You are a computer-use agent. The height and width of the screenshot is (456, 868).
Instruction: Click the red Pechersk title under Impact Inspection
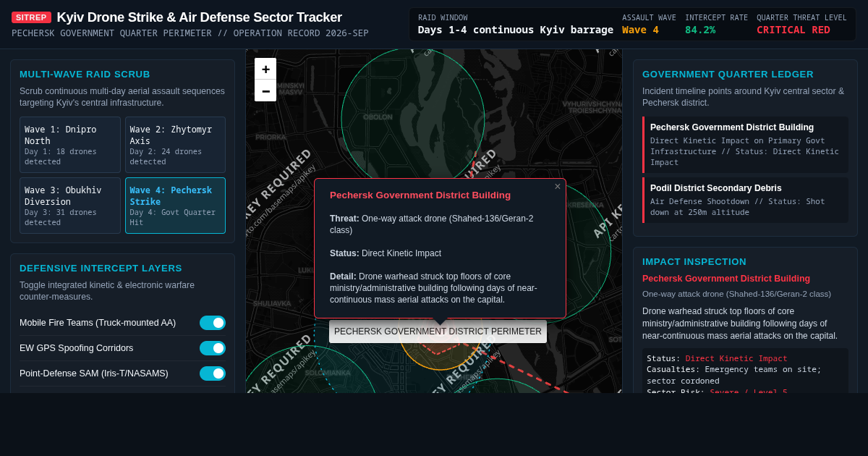726,279
